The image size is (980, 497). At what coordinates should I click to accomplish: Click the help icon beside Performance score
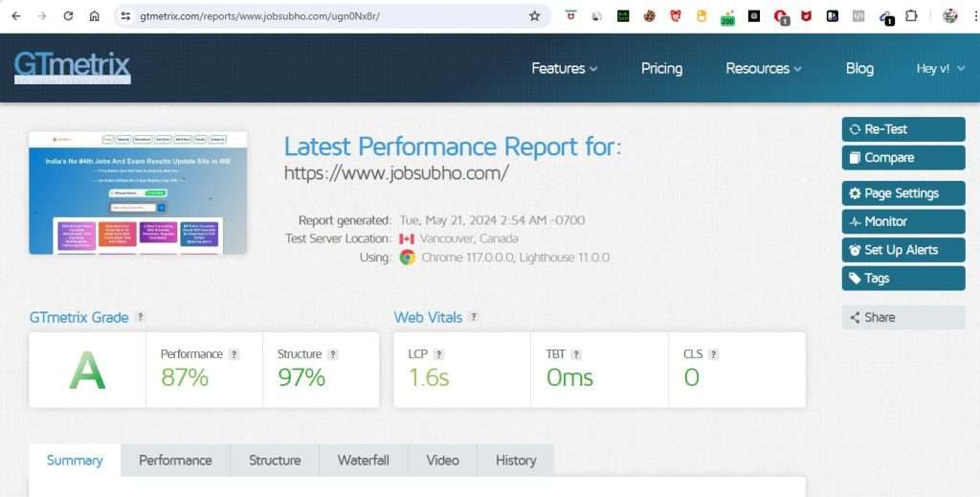(x=234, y=354)
